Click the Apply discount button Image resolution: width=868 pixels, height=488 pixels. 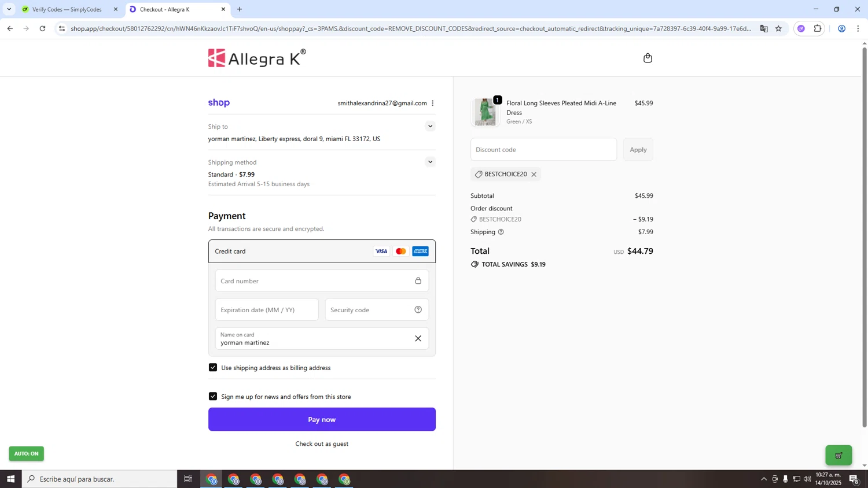click(x=638, y=150)
